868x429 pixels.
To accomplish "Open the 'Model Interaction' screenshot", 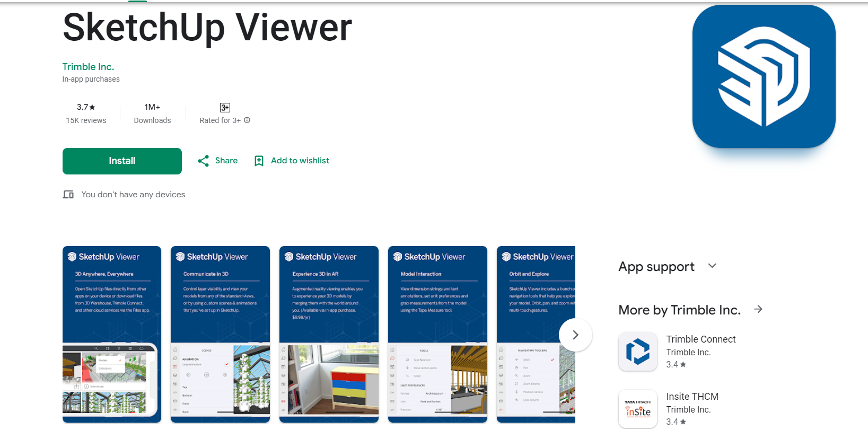I will (437, 334).
